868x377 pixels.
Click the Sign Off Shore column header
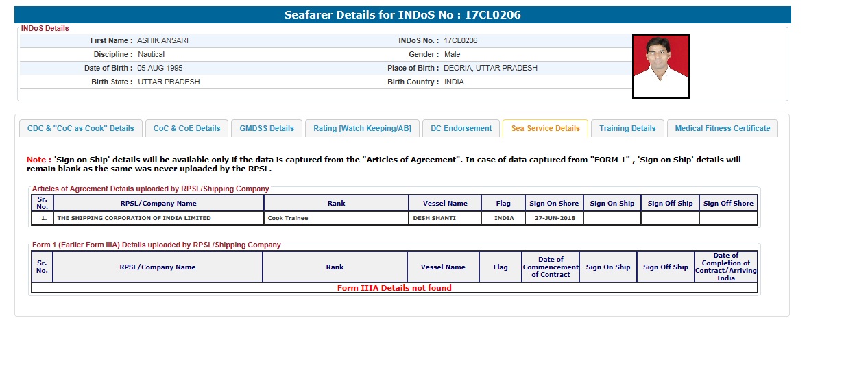728,203
